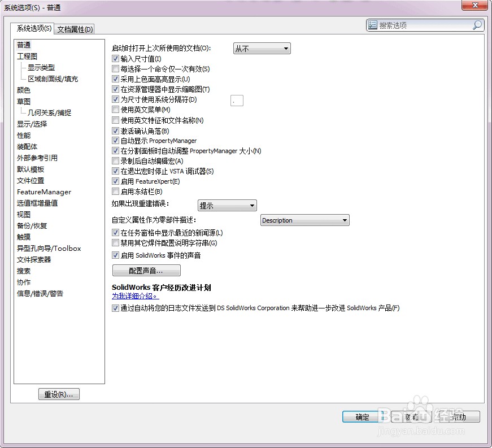Open the 从不 startup document dropdown

point(262,49)
